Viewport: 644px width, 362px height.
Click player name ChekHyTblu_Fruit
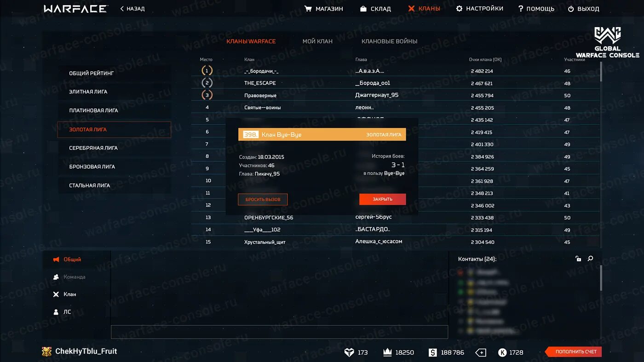click(x=86, y=351)
